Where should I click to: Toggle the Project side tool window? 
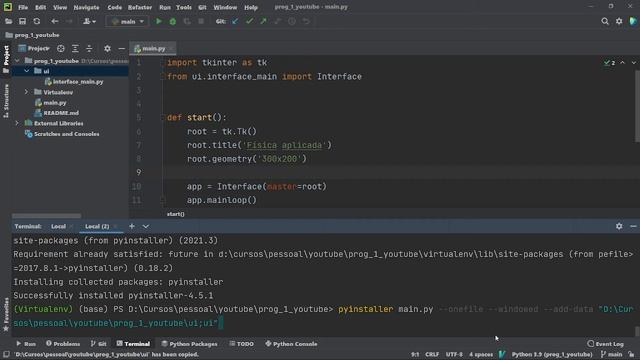[6, 60]
